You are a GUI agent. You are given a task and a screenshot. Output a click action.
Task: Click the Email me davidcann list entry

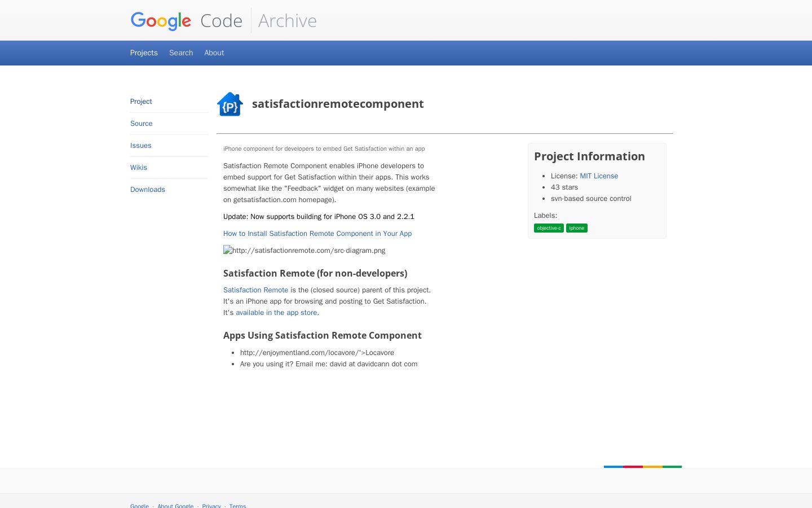click(x=329, y=364)
